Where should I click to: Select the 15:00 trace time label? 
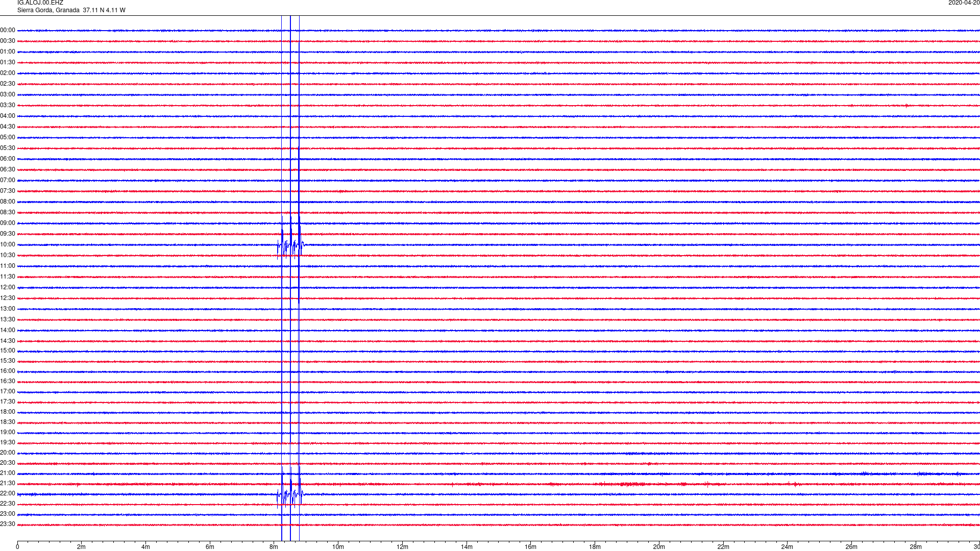tap(8, 351)
